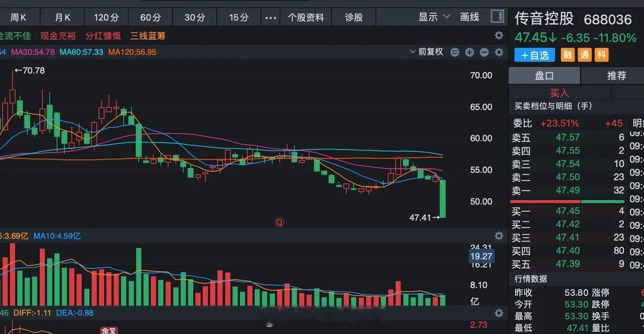This screenshot has height=334, width=644.
Task: Select 买五 row at price 47.39
Action: (x=568, y=264)
